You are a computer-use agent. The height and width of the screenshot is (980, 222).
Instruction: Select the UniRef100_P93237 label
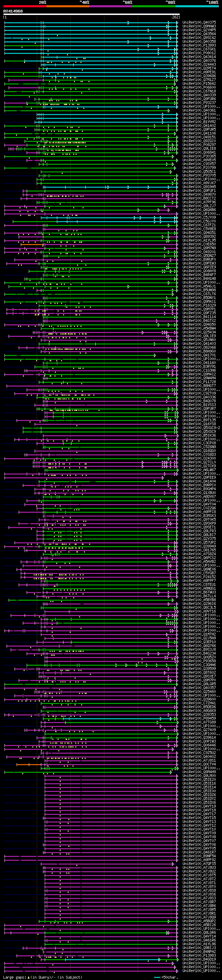click(199, 103)
